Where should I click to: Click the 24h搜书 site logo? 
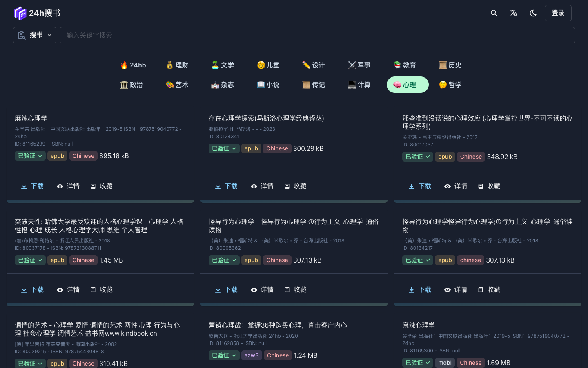coord(37,13)
